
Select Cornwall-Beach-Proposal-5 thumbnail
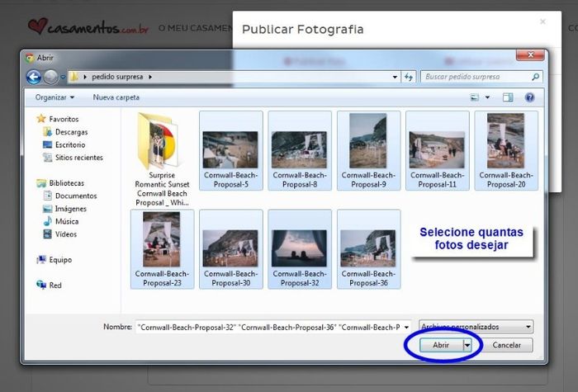[230, 151]
